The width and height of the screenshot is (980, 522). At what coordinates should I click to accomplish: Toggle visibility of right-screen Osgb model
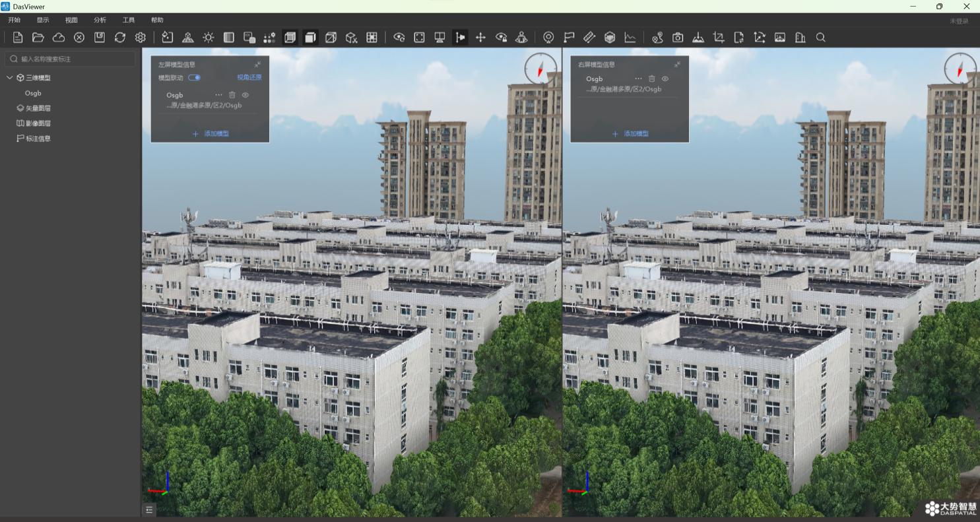(x=665, y=79)
